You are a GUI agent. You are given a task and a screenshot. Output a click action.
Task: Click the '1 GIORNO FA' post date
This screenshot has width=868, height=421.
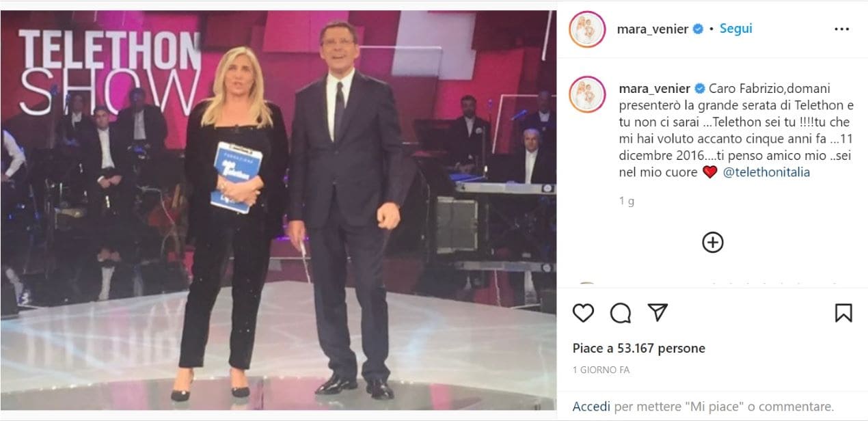601,370
